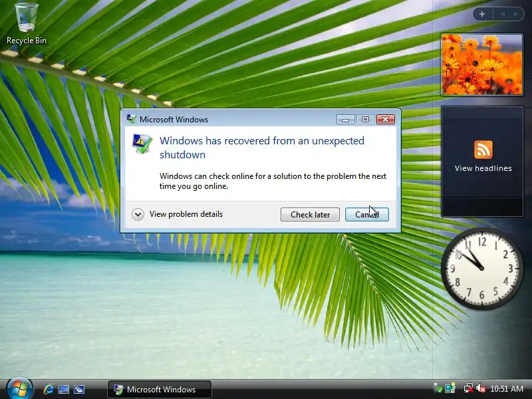Open the Recycle Bin desktop icon
This screenshot has width=532, height=399.
click(x=27, y=24)
